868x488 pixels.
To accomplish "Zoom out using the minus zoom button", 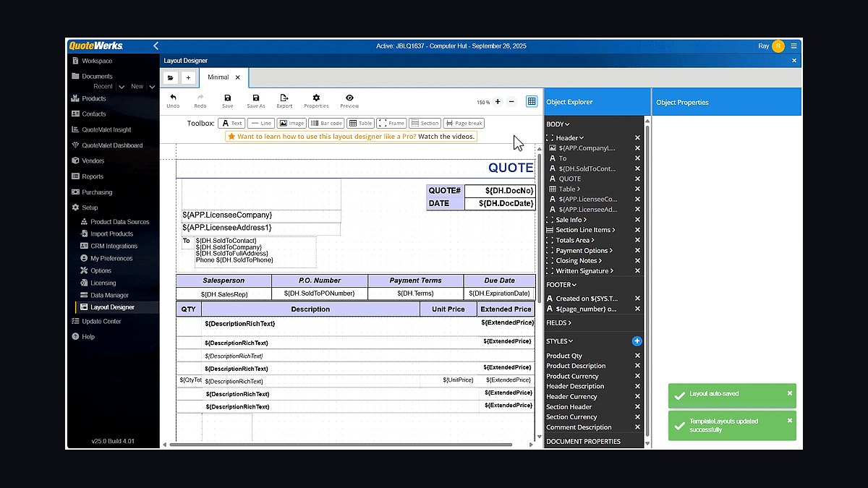I will point(511,102).
